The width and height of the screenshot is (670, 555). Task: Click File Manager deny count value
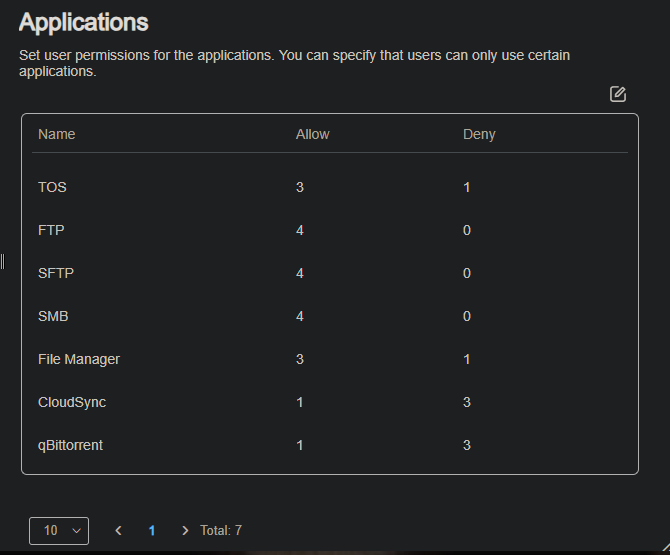pyautogui.click(x=467, y=359)
